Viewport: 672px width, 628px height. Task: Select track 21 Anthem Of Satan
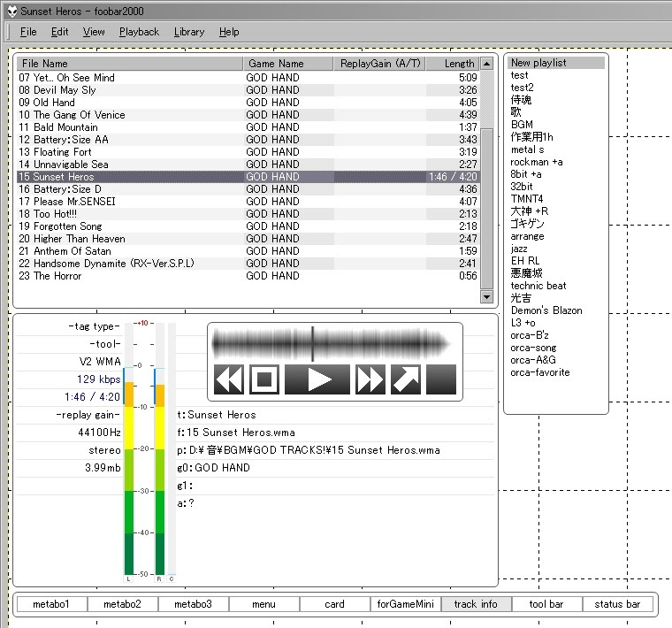click(x=248, y=251)
